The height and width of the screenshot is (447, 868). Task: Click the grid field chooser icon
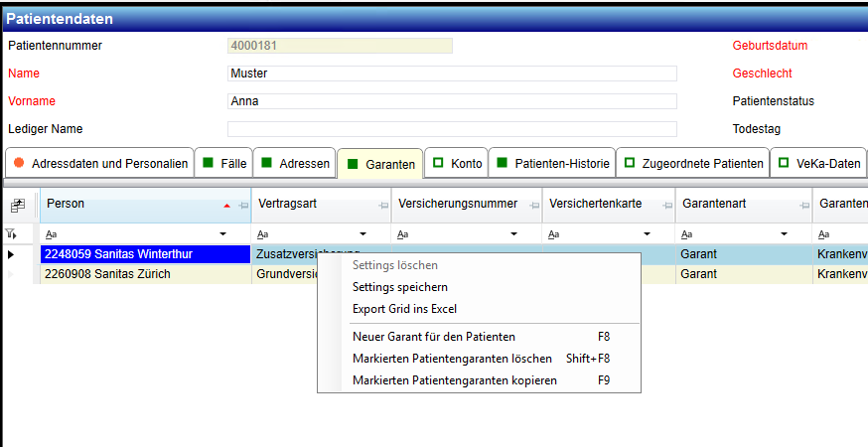[17, 206]
